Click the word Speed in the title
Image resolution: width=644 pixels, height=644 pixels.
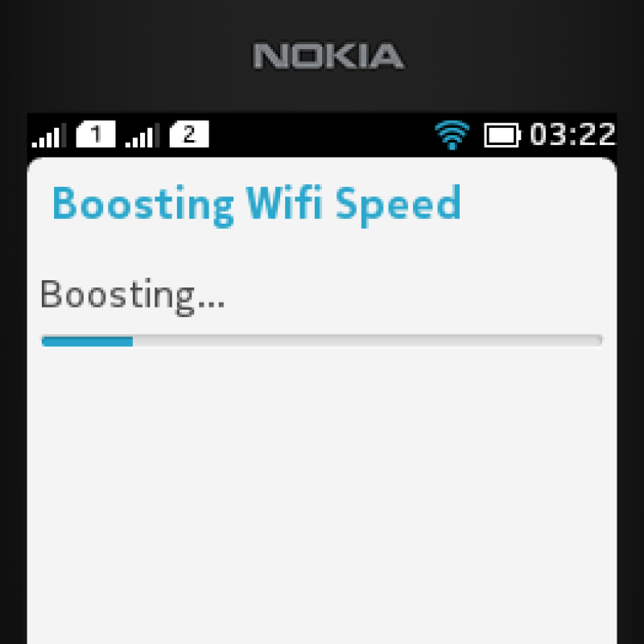[x=398, y=206]
